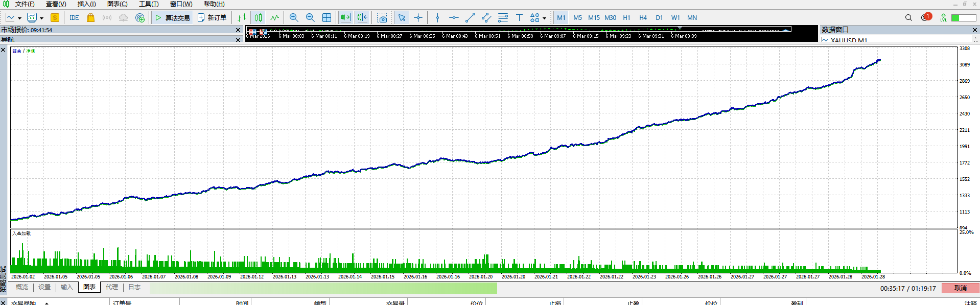Click the green connection status bar

[964, 18]
